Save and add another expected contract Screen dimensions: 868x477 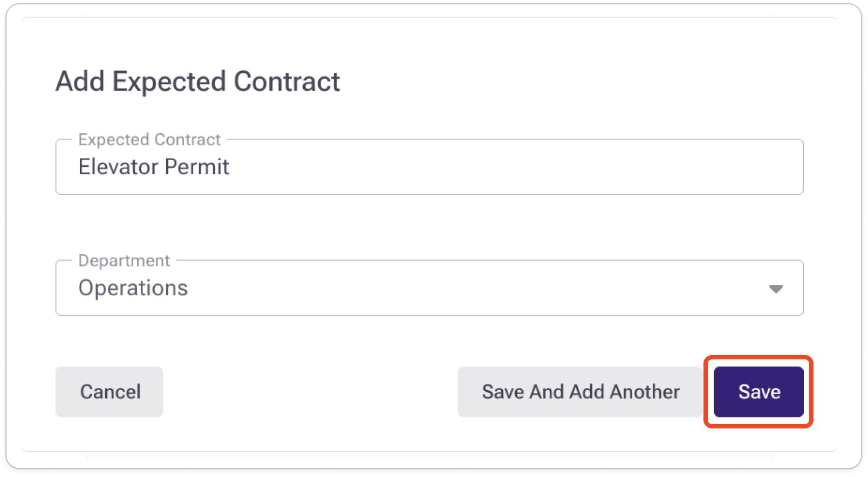coord(580,392)
